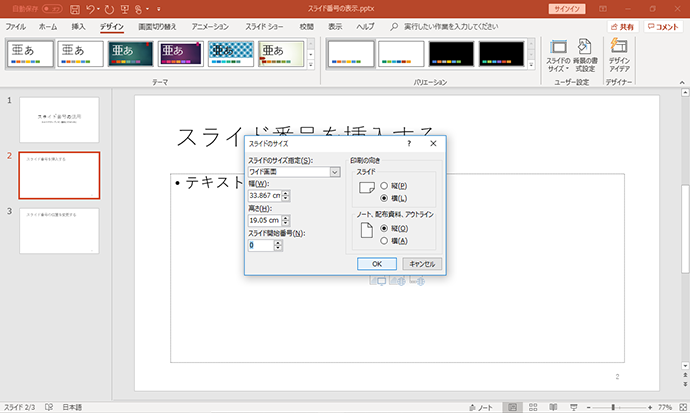Click the zoom slider handle
Screen dimensions: 690x413
(x=613, y=407)
